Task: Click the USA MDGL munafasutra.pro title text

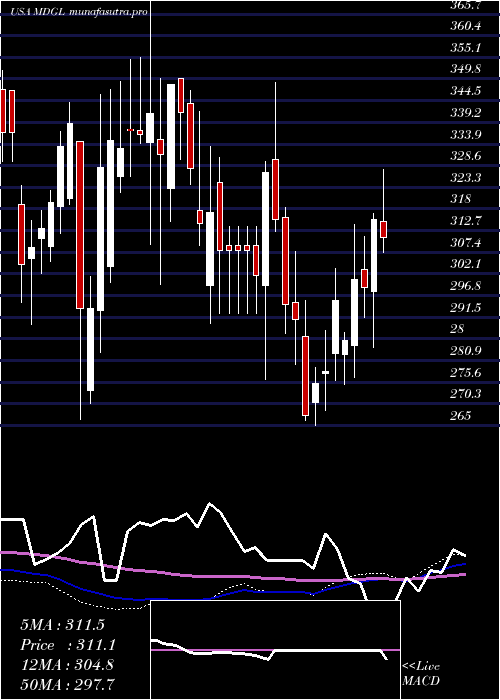Action: 79,13
